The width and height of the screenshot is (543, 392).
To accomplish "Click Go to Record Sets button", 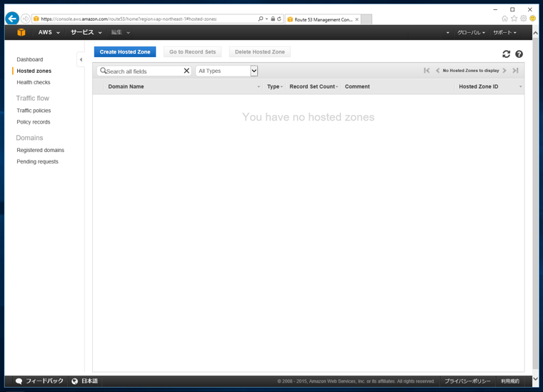I will pos(192,52).
